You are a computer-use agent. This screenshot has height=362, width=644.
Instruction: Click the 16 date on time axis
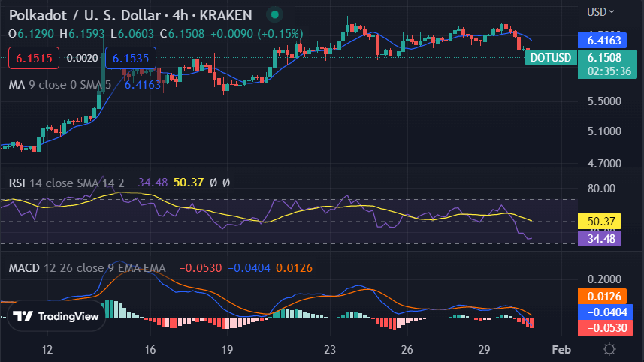150,350
